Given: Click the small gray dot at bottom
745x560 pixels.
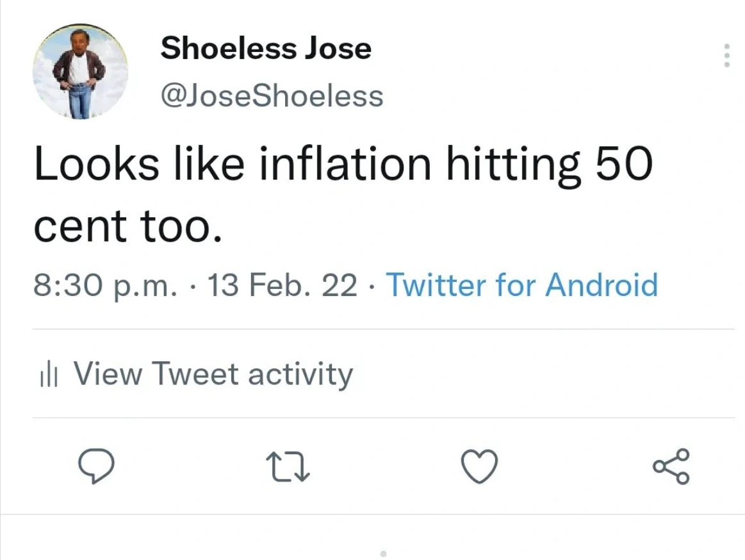Looking at the screenshot, I should (383, 552).
